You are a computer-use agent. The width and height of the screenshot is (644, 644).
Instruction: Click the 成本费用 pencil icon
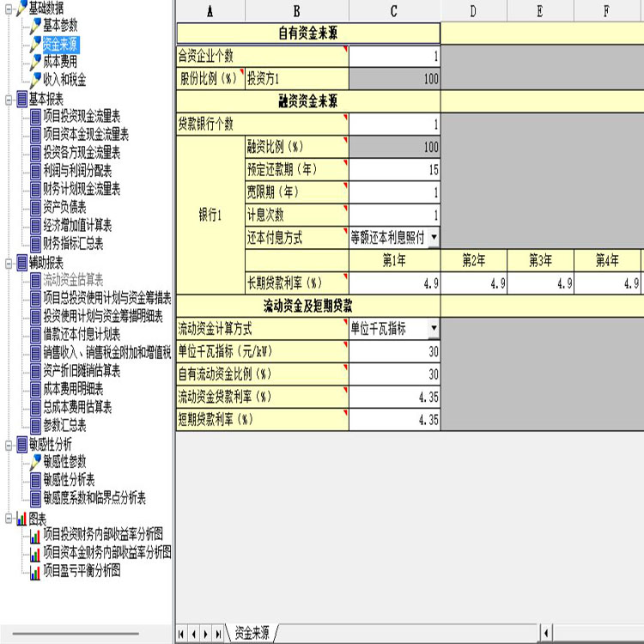(36, 62)
